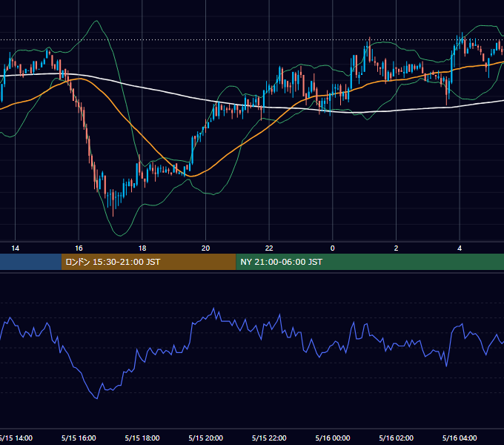This screenshot has height=445, width=504.
Task: Click the 5/16 00:00 time label
Action: 333,438
